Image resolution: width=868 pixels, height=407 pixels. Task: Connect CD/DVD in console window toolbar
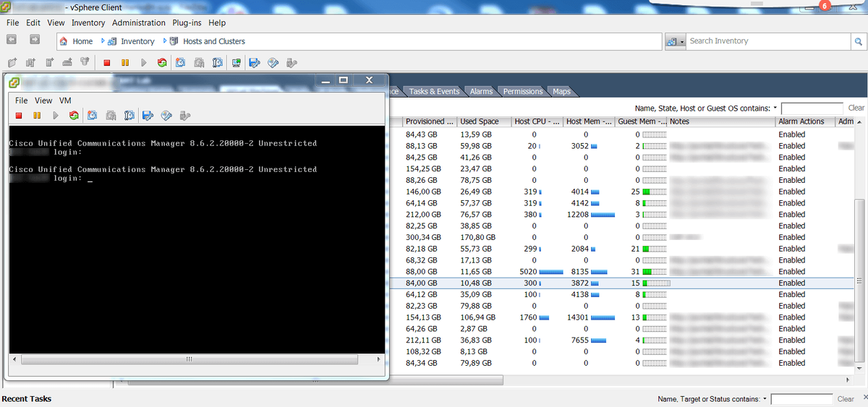tap(166, 115)
